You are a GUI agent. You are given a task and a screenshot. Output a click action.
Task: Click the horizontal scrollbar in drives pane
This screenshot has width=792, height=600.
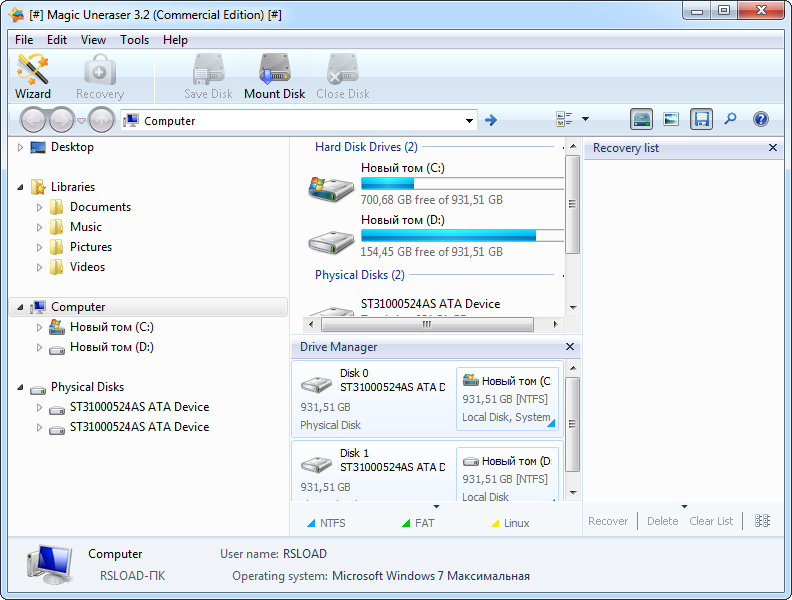point(427,324)
